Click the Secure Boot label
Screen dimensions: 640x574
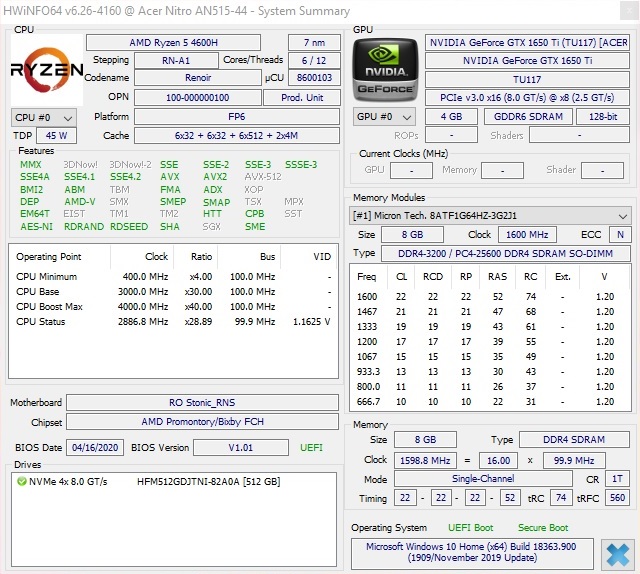pyautogui.click(x=543, y=528)
